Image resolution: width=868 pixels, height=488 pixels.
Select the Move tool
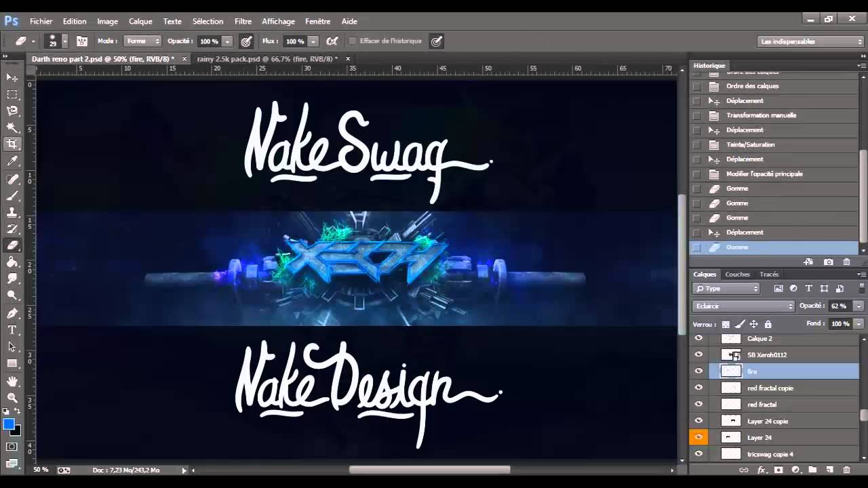coord(12,77)
